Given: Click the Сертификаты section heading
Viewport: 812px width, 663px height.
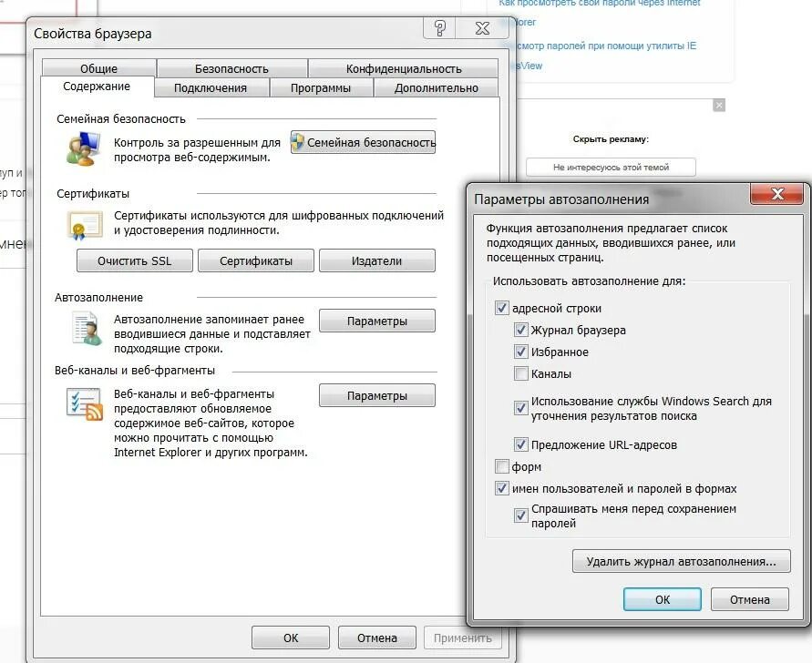Looking at the screenshot, I should [x=93, y=194].
